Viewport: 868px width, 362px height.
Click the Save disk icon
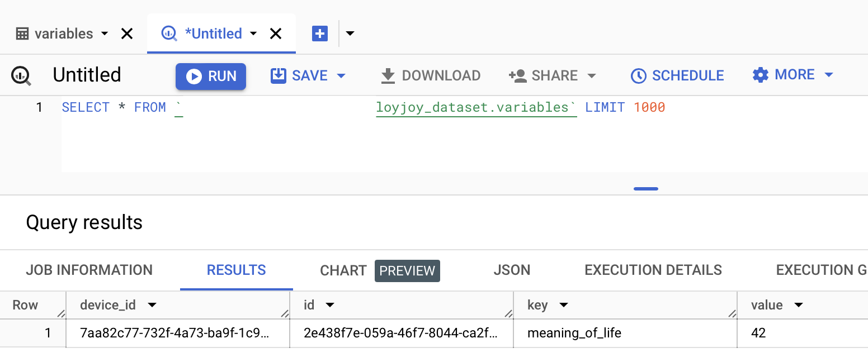pyautogui.click(x=278, y=75)
